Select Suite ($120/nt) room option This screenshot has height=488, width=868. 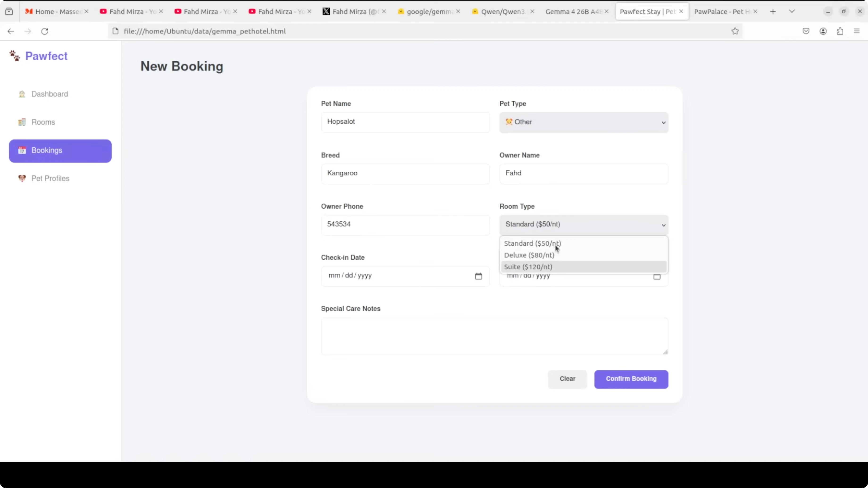pos(528,267)
